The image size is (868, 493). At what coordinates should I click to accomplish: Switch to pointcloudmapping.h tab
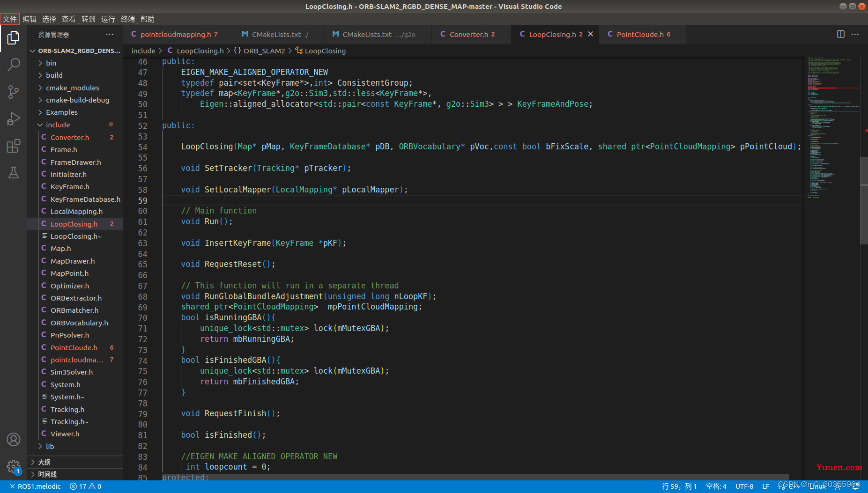click(x=178, y=34)
